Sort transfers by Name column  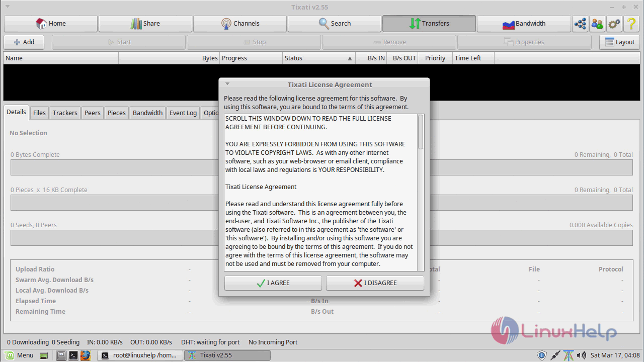pyautogui.click(x=61, y=58)
